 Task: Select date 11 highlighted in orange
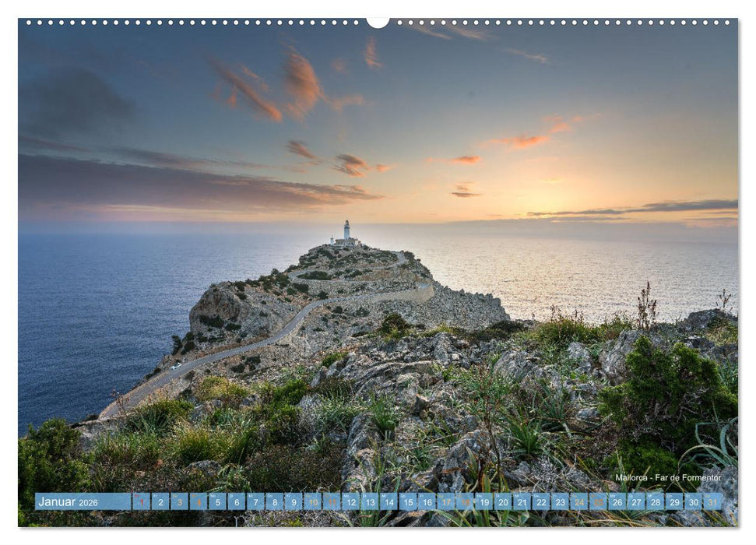pyautogui.click(x=332, y=505)
